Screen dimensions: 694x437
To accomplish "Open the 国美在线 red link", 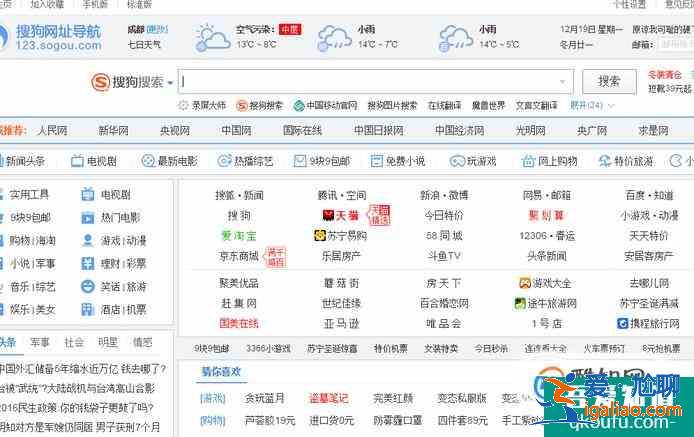I will click(x=239, y=323).
